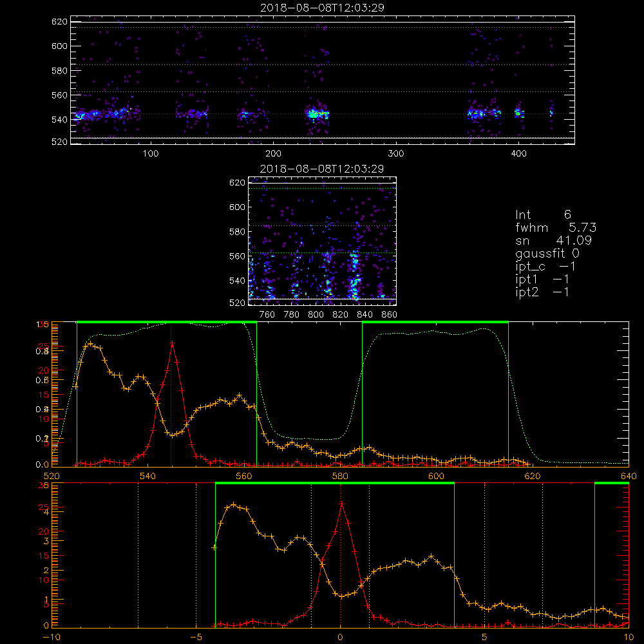Image resolution: width=644 pixels, height=644 pixels.
Task: Click x-axis label 5 on the bottom plot
Action: pos(485,638)
